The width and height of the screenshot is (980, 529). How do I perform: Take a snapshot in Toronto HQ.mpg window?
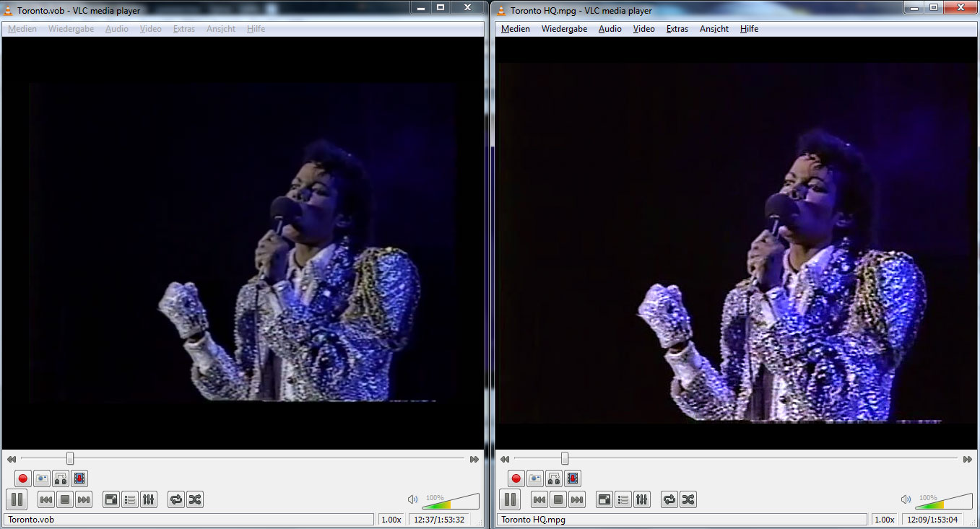(535, 478)
